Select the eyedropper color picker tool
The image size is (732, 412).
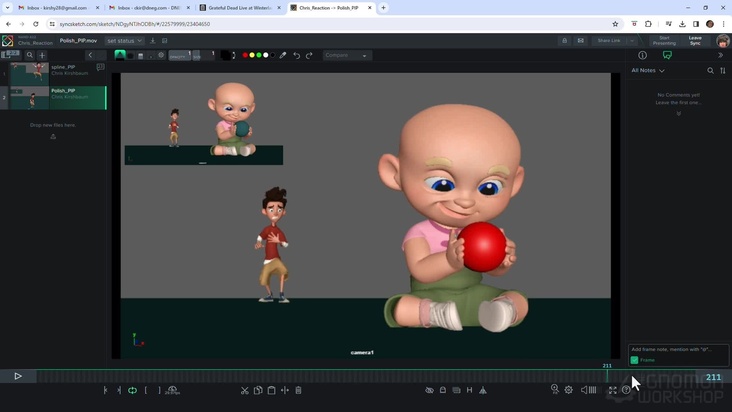coord(283,55)
